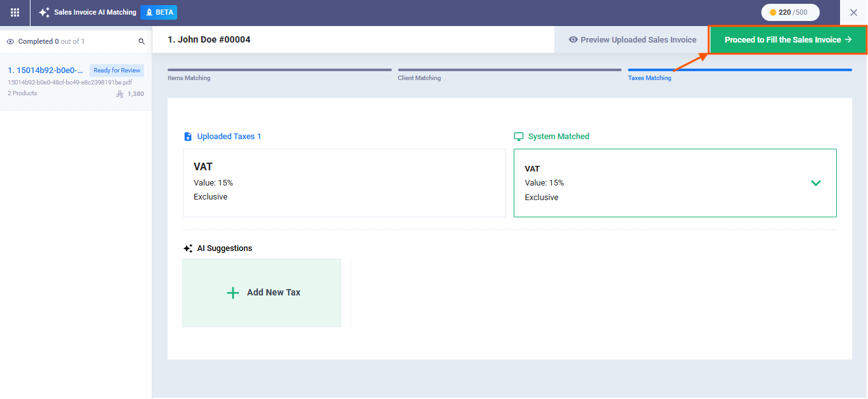Open the 220/500 credits balance
868x399 pixels.
click(x=790, y=12)
